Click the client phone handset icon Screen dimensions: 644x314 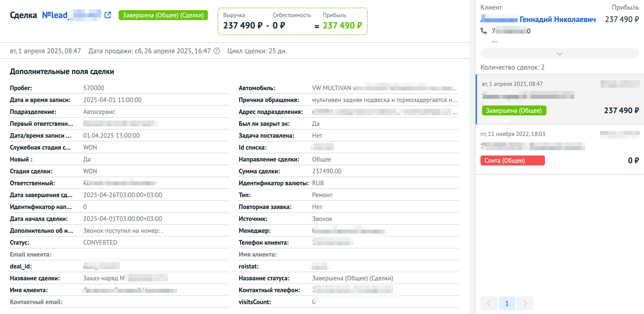coord(484,31)
